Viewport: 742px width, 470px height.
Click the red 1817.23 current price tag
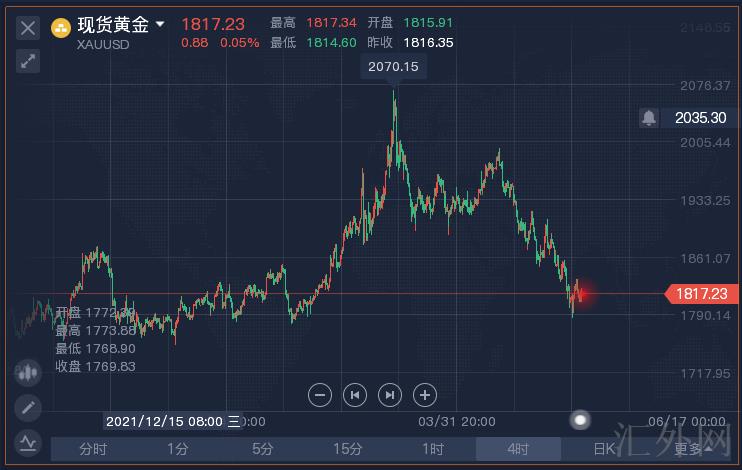point(700,293)
